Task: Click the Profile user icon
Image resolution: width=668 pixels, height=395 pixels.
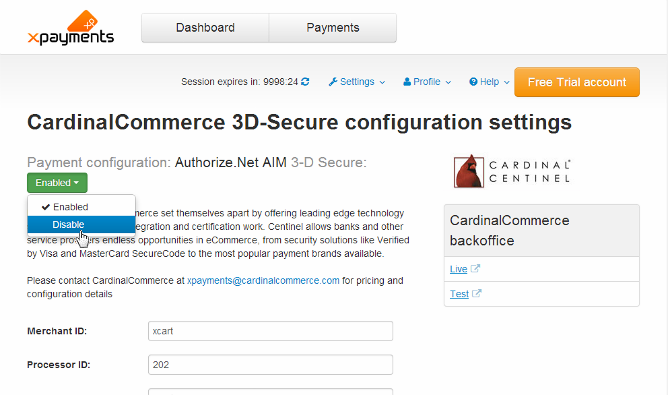Action: point(407,81)
